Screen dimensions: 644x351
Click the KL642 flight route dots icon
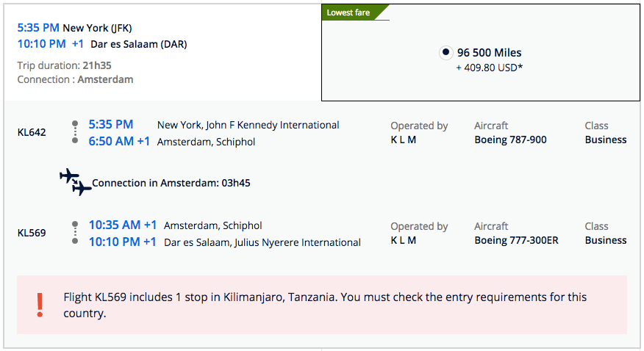(x=75, y=132)
